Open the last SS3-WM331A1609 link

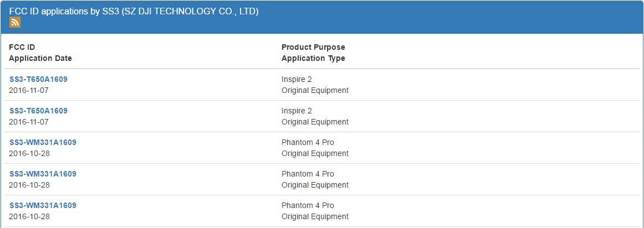43,205
